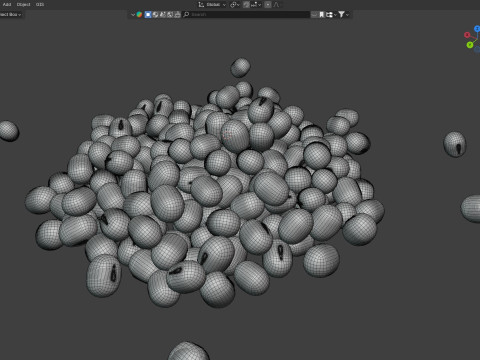
Task: Select the third mode icon in the row
Action: pos(163,15)
